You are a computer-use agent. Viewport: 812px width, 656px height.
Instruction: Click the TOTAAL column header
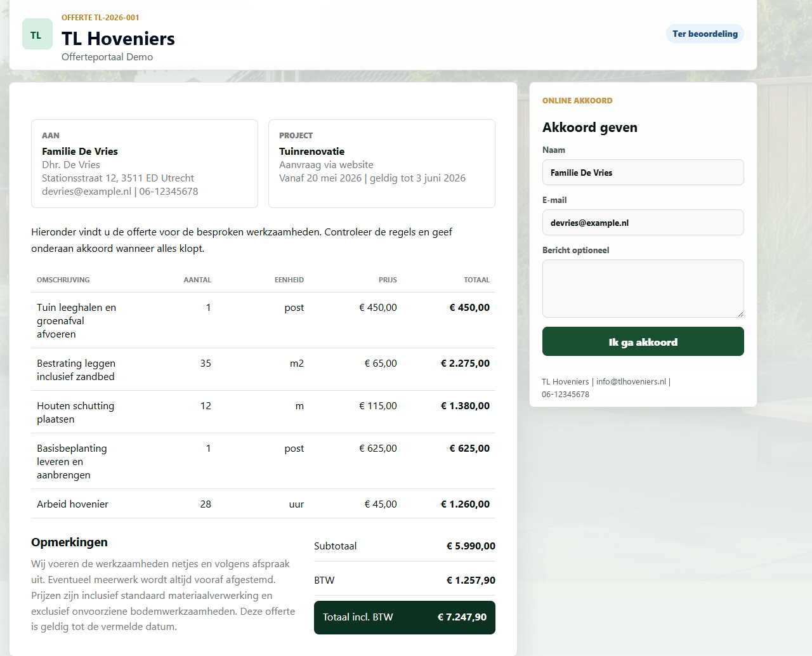click(x=476, y=280)
